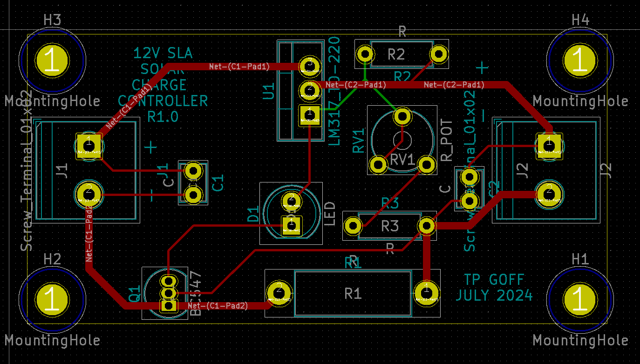Select the H3 mounting hole pad
640x364 pixels.
coord(52,61)
